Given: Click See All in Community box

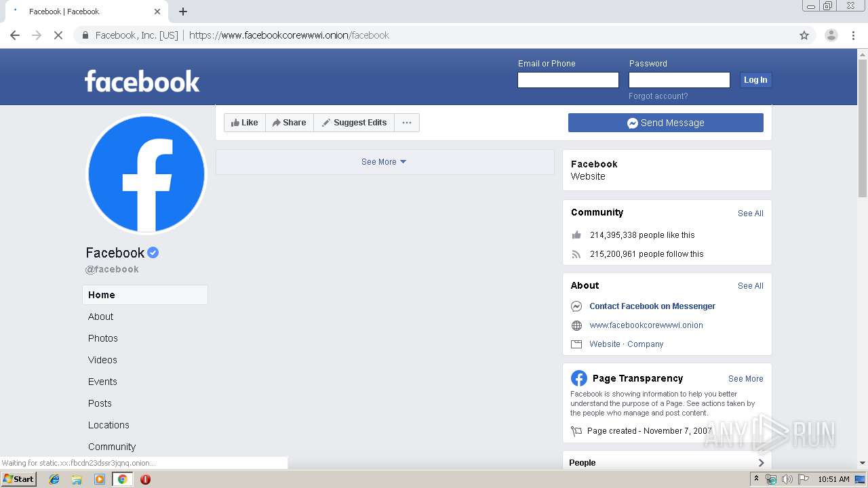Looking at the screenshot, I should 751,213.
